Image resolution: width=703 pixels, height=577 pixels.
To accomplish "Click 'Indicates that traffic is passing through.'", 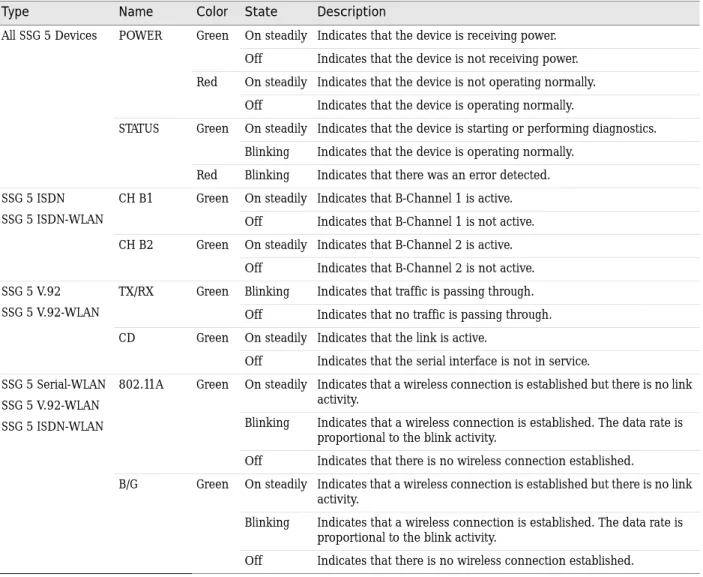I will coord(425,292).
